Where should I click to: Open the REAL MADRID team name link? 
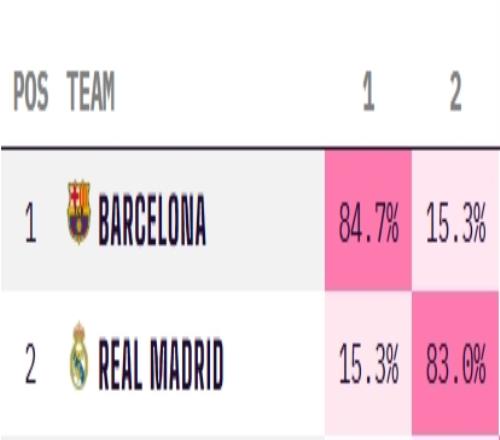click(x=161, y=363)
